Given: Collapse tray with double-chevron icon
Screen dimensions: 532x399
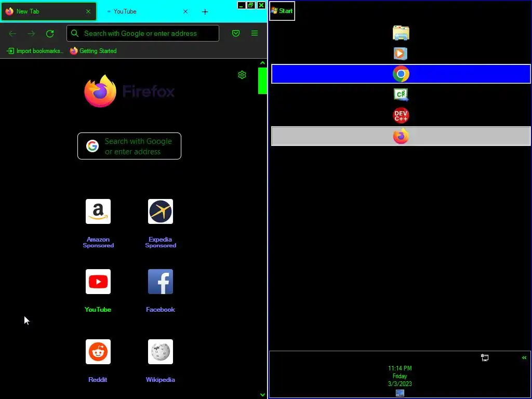Looking at the screenshot, I should pos(524,357).
